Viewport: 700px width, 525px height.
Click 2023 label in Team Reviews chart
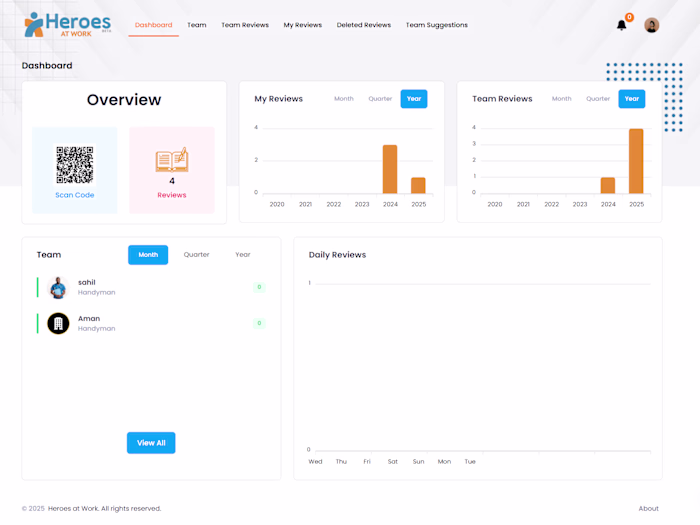(x=580, y=204)
